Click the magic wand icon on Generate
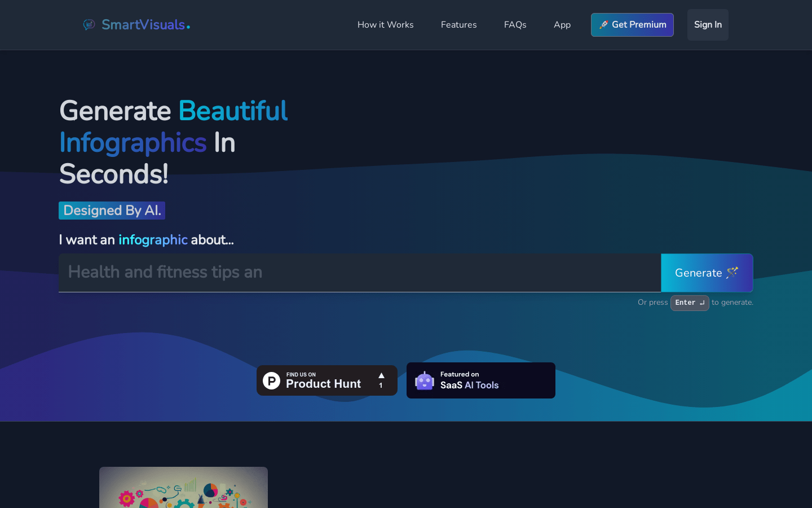Image resolution: width=812 pixels, height=508 pixels. (732, 273)
